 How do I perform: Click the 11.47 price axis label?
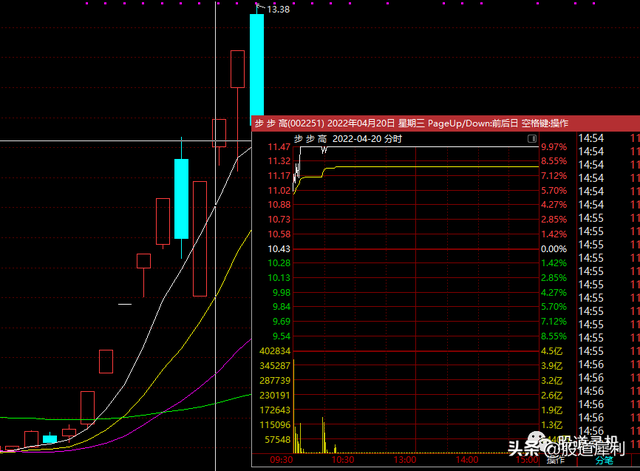(x=279, y=147)
